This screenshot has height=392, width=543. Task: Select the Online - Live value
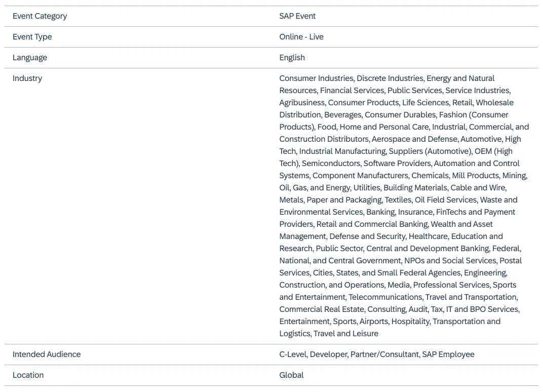(x=301, y=37)
